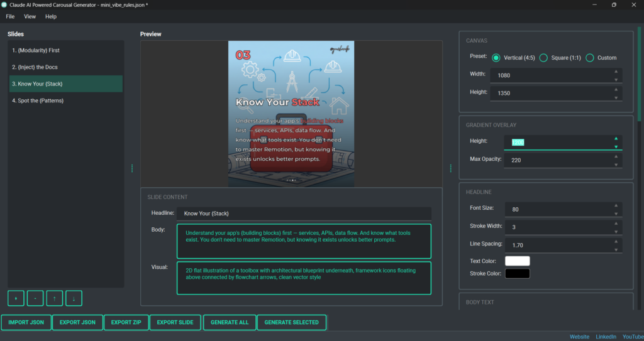644x341 pixels.
Task: Select the Vertical (4:5) canvas preset
Action: [496, 58]
